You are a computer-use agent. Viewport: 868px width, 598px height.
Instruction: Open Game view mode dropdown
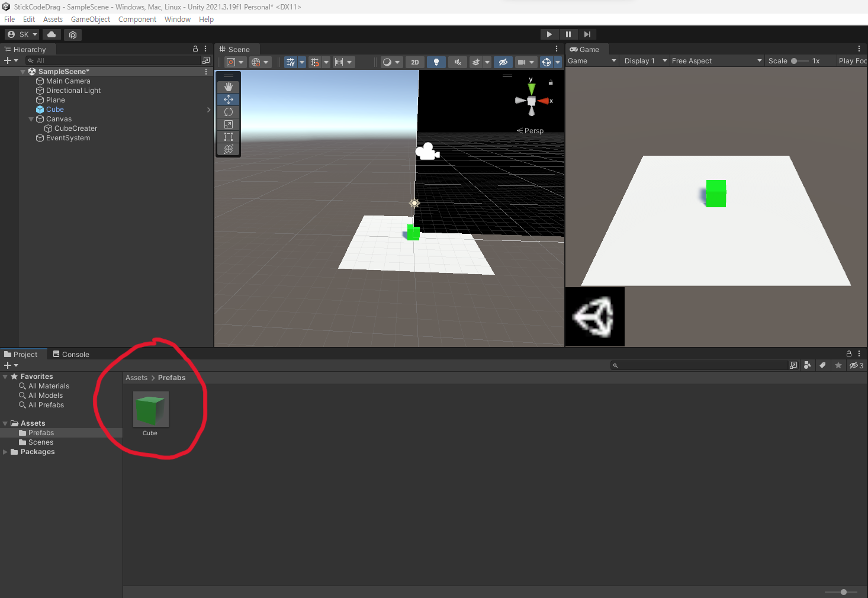coord(592,60)
